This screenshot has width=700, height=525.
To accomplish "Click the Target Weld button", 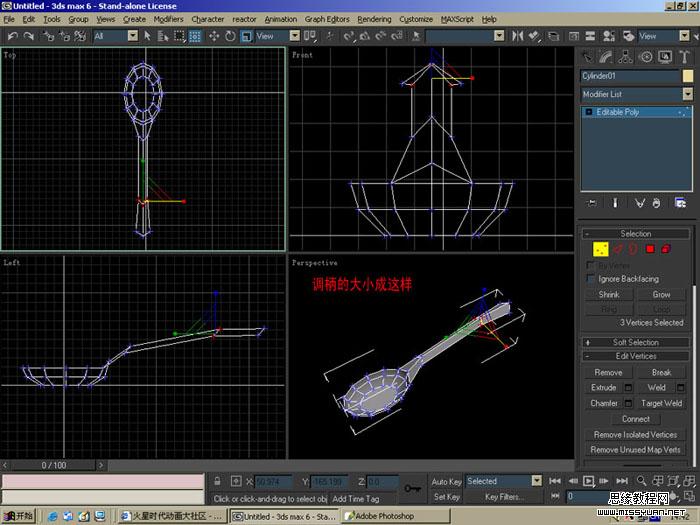I will pyautogui.click(x=661, y=403).
